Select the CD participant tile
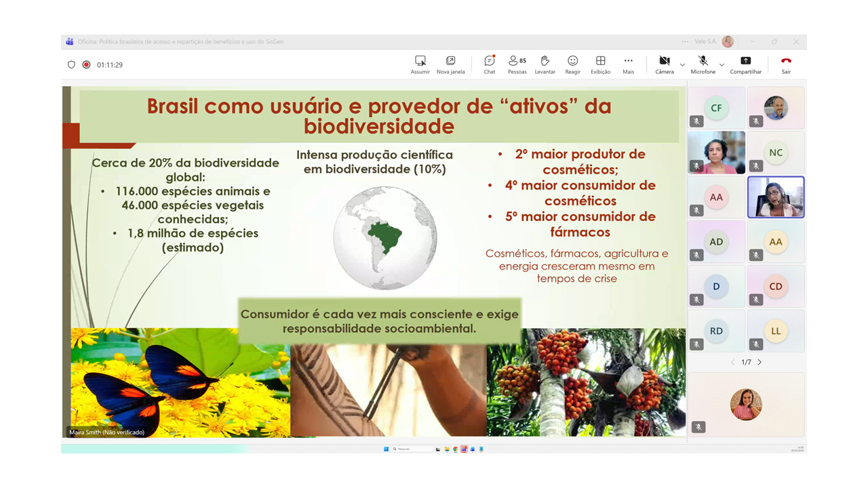 (x=776, y=287)
